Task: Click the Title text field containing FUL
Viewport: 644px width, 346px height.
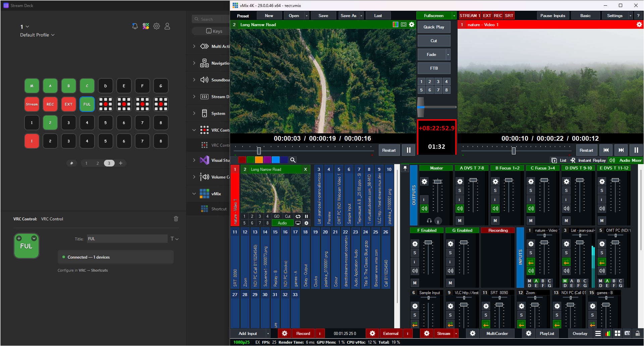Action: point(127,238)
